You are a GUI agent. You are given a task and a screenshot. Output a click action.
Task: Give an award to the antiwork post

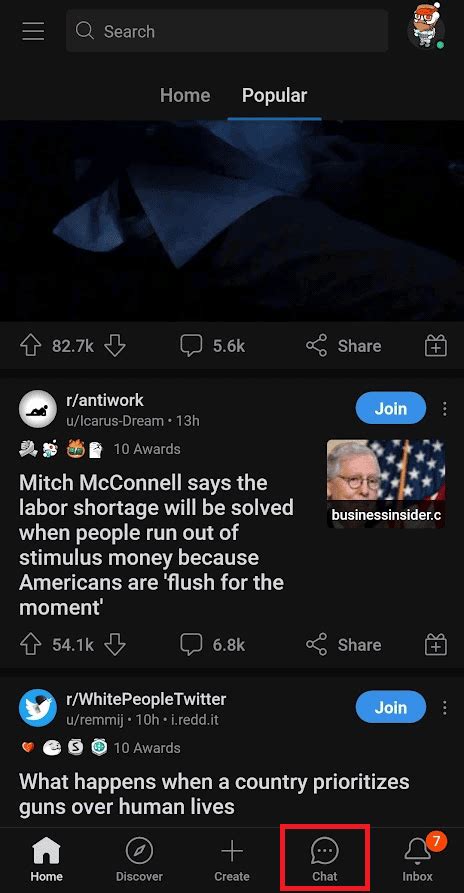[436, 645]
